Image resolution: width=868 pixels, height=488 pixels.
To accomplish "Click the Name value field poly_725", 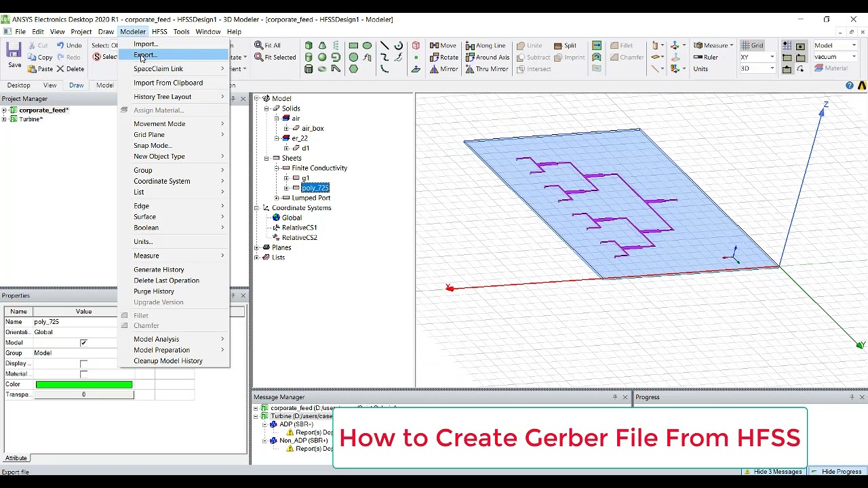I will coord(75,322).
